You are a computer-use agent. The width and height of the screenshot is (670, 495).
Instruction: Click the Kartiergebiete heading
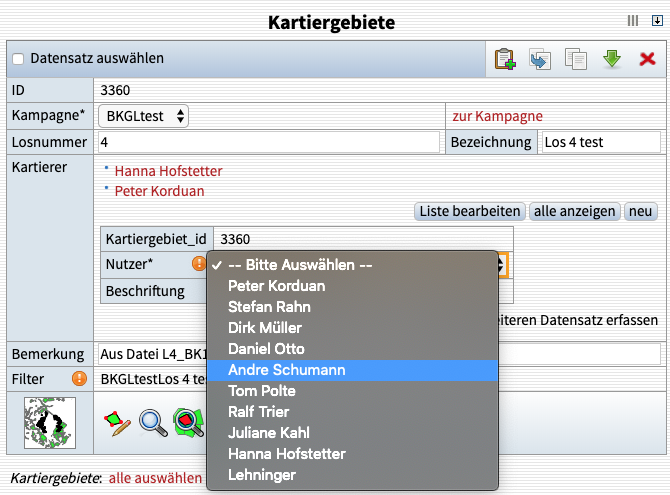point(332,22)
